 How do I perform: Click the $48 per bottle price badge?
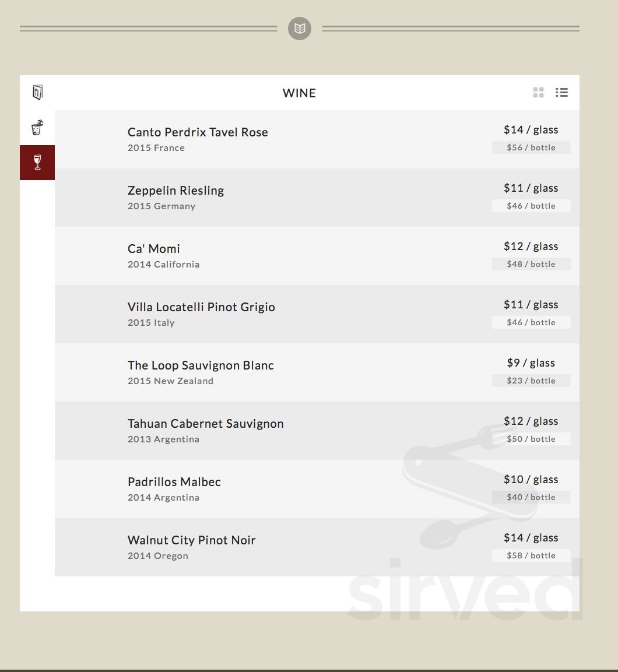point(531,264)
